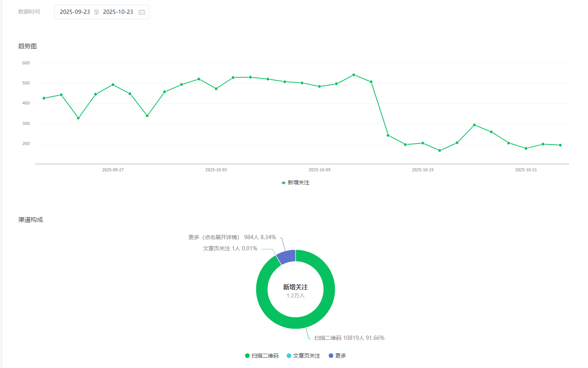This screenshot has width=588, height=368.
Task: Toggle the 扫描二维码 legend item
Action: pyautogui.click(x=262, y=356)
